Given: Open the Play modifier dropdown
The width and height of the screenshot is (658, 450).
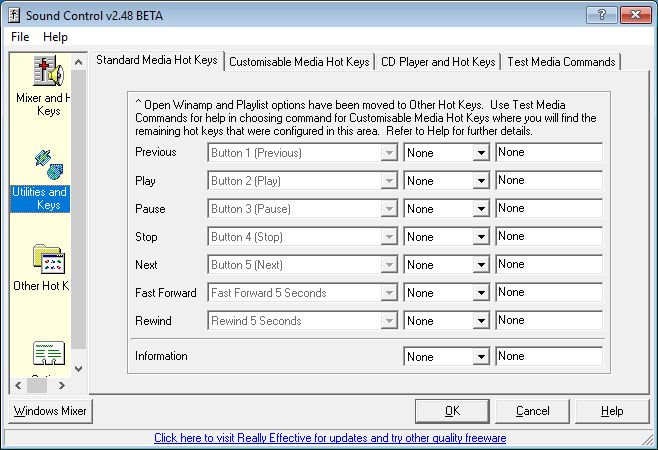Looking at the screenshot, I should pyautogui.click(x=480, y=181).
